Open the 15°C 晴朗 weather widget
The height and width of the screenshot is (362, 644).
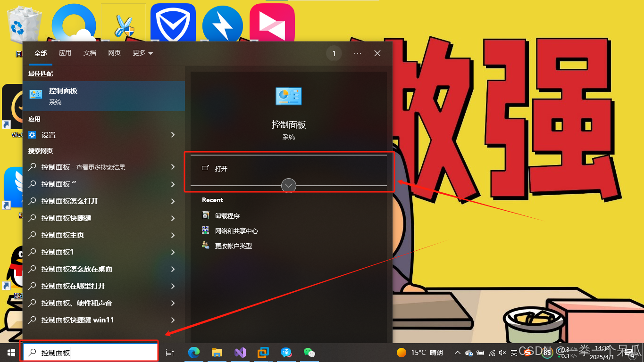point(420,352)
